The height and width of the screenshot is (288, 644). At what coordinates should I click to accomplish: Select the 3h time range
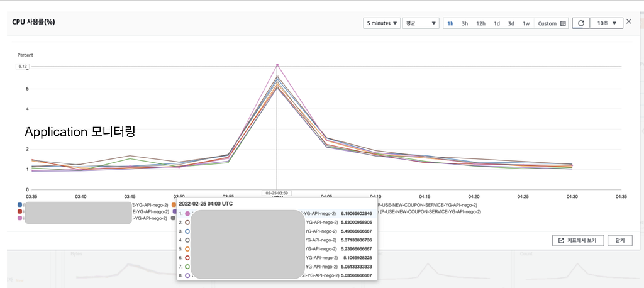point(465,23)
